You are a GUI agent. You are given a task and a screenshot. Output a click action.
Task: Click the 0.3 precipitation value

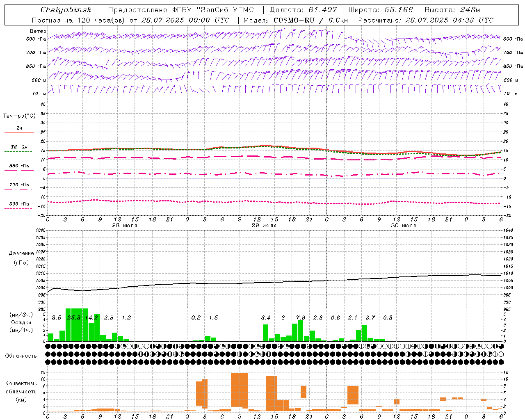click(x=388, y=318)
